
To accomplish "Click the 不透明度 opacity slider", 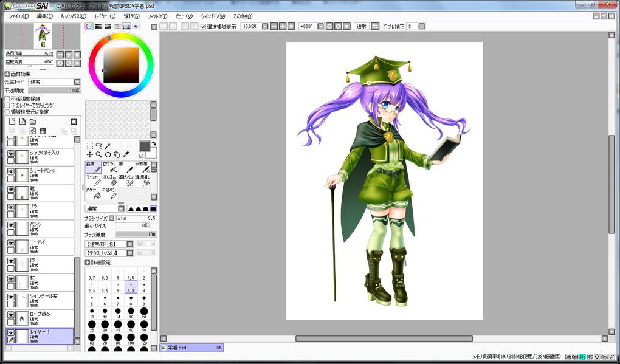I will tap(54, 91).
